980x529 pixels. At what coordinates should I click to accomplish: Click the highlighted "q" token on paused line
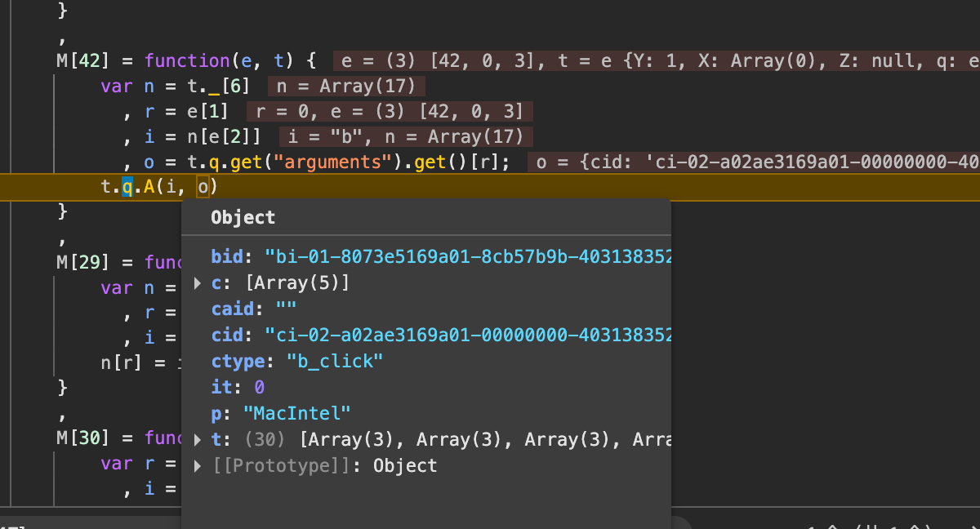(x=127, y=188)
